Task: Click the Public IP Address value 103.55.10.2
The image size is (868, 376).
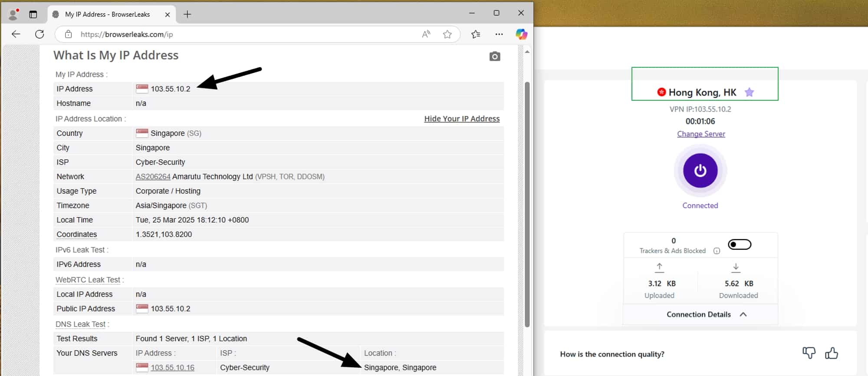Action: pyautogui.click(x=171, y=309)
